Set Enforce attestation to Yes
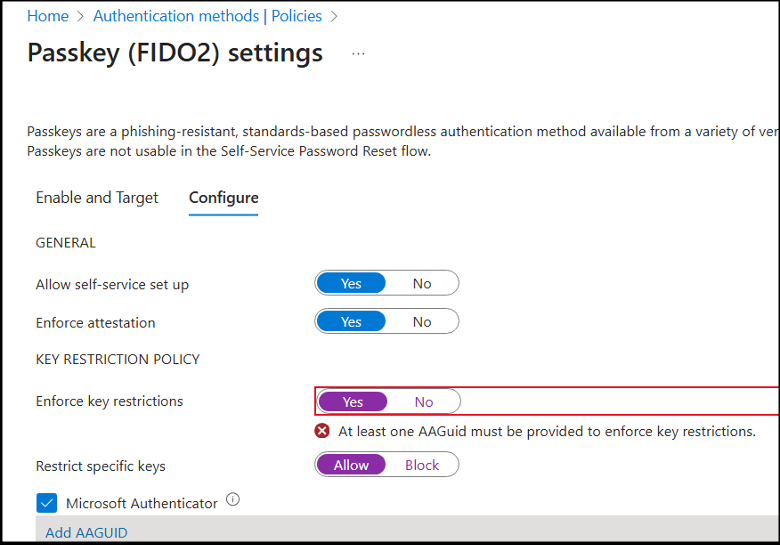Viewport: 780px width, 545px height. [351, 321]
